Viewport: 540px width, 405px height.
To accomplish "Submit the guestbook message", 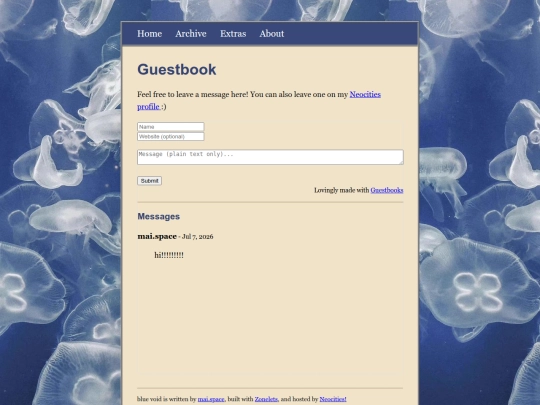I will [x=149, y=181].
